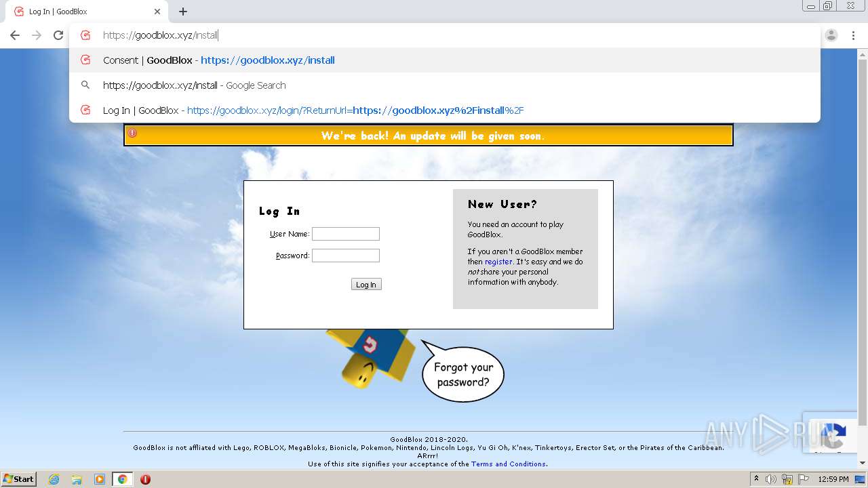The height and width of the screenshot is (488, 868).
Task: Open the Chrome three-dot menu
Action: pyautogui.click(x=853, y=35)
